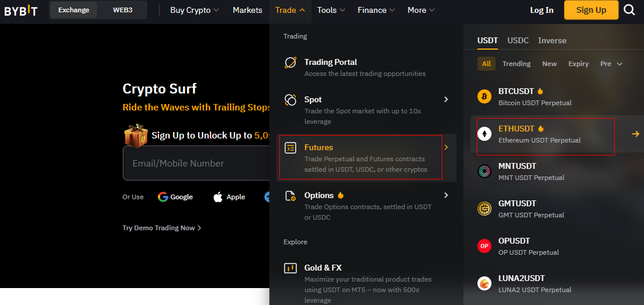Click the LUNA2 token icon
644x305 pixels.
pyautogui.click(x=484, y=283)
